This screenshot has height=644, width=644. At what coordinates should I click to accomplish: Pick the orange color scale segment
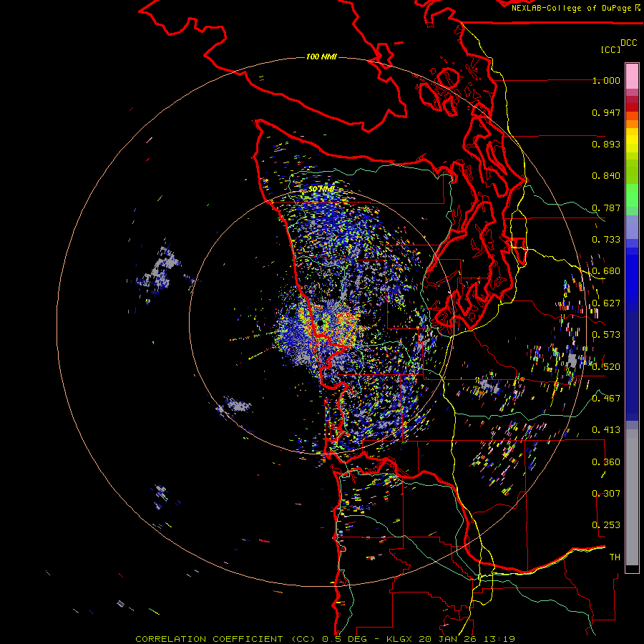pyautogui.click(x=632, y=124)
